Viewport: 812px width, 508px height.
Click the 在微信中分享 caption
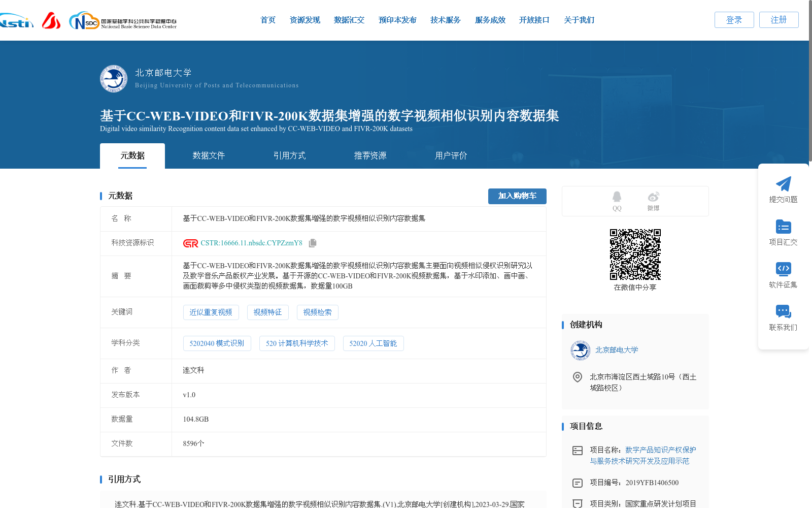(635, 288)
